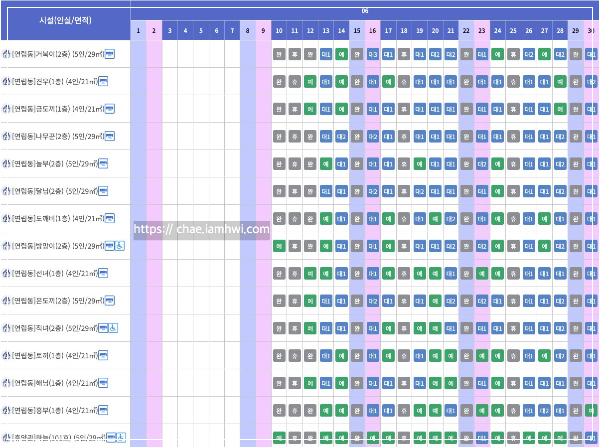Click the room info icon for 도깨비(1층)
Image resolution: width=600 pixels, height=447 pixels.
[110, 218]
